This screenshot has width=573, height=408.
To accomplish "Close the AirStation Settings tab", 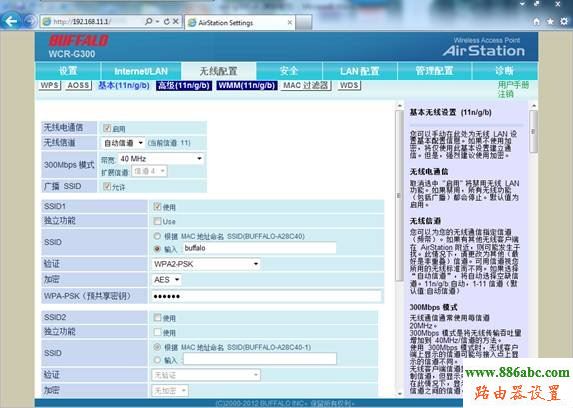I will coord(290,23).
